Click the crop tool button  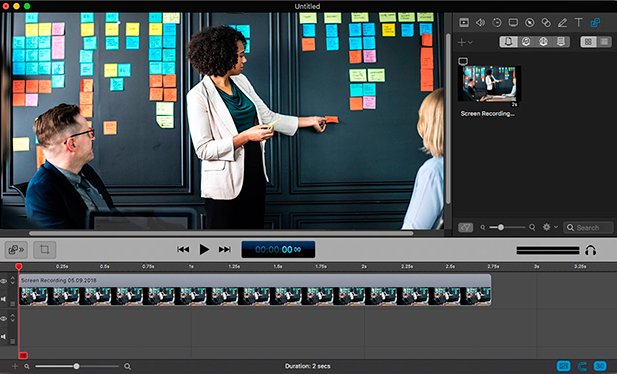(x=44, y=250)
